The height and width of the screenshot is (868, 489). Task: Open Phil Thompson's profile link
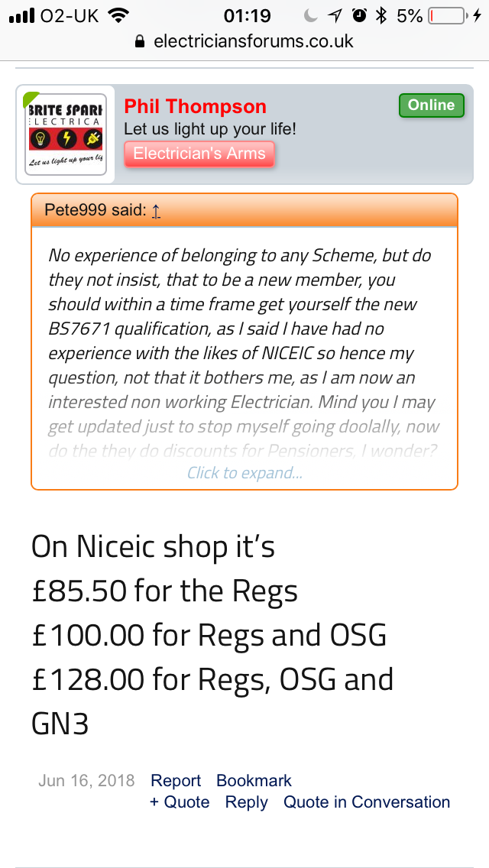pos(195,106)
